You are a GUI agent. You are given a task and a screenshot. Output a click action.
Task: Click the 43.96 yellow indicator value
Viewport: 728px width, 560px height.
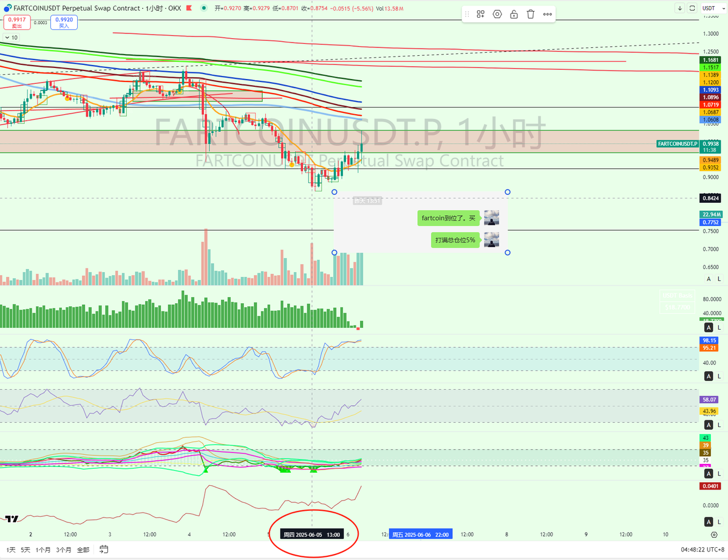709,411
